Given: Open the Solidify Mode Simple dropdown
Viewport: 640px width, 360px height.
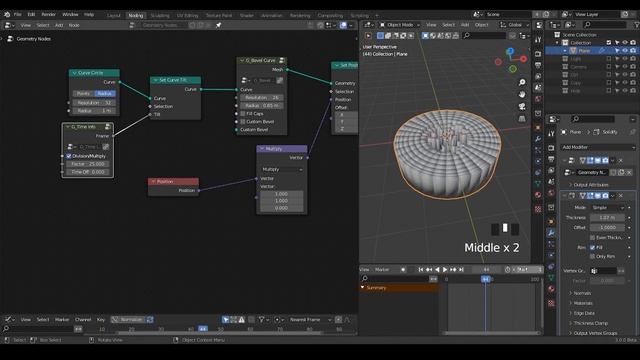Looking at the screenshot, I should point(608,208).
